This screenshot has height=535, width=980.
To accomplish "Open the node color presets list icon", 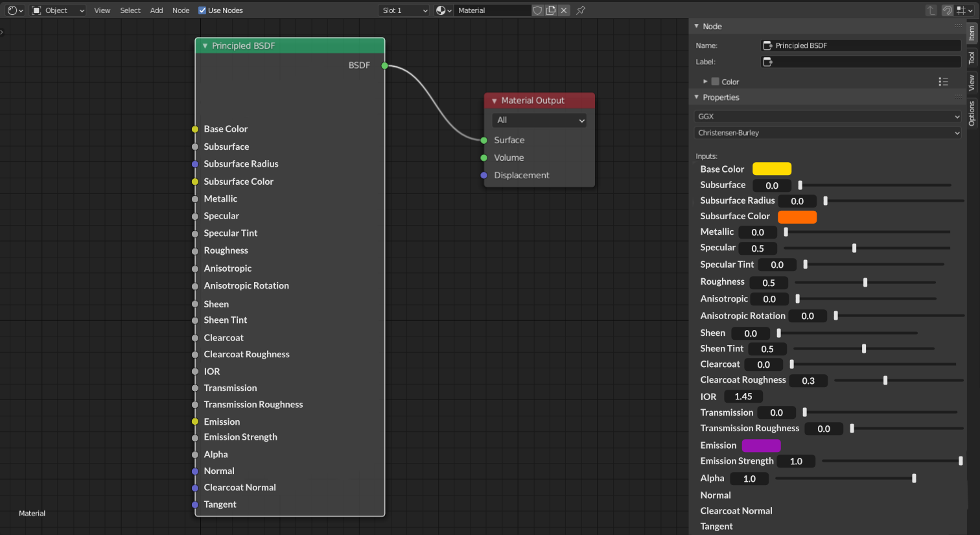I will [943, 82].
